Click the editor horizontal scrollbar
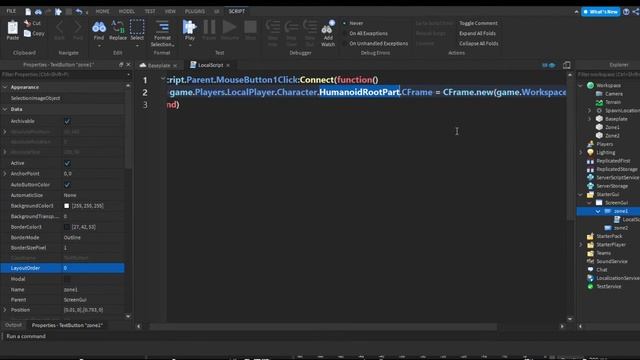The image size is (640, 360). 323,327
